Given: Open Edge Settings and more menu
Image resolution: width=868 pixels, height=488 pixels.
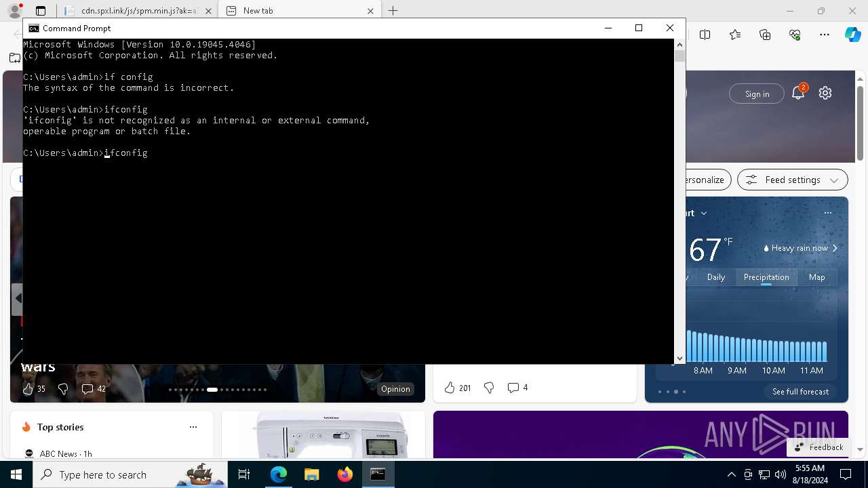Looking at the screenshot, I should pyautogui.click(x=825, y=35).
